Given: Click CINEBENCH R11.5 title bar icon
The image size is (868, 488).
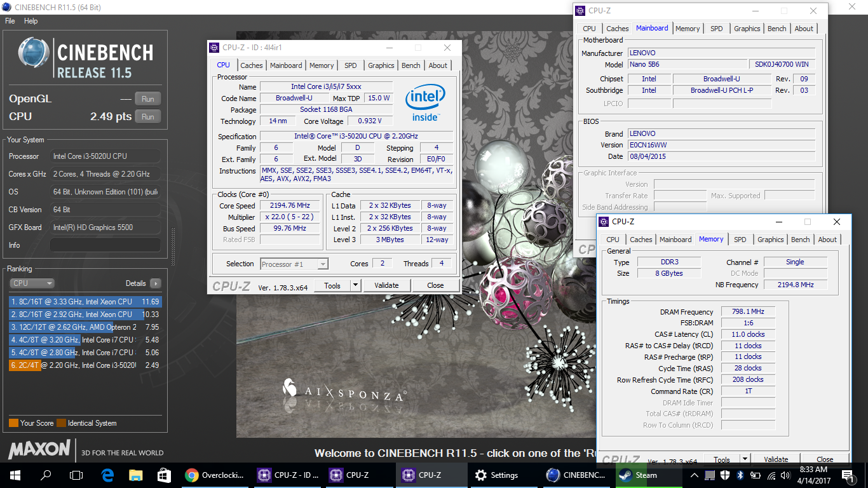Looking at the screenshot, I should click(x=7, y=7).
